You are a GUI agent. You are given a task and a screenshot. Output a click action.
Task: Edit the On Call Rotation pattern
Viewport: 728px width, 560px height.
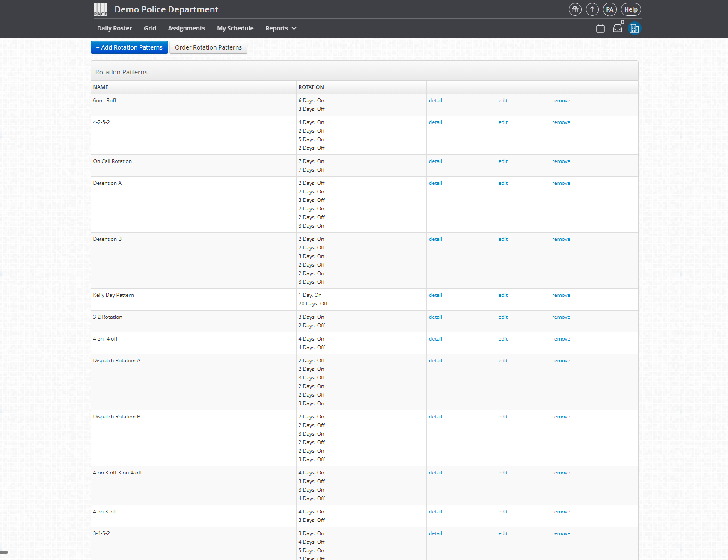tap(503, 161)
